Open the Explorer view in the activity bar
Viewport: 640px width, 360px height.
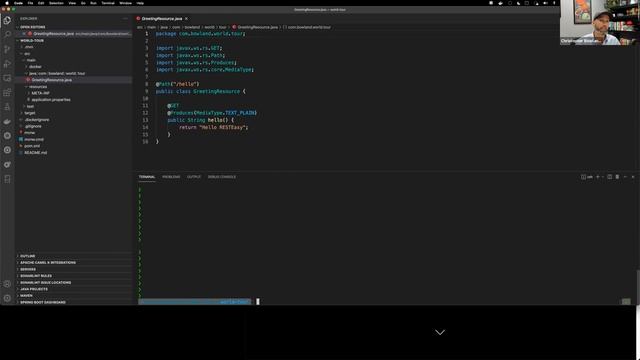click(7, 20)
